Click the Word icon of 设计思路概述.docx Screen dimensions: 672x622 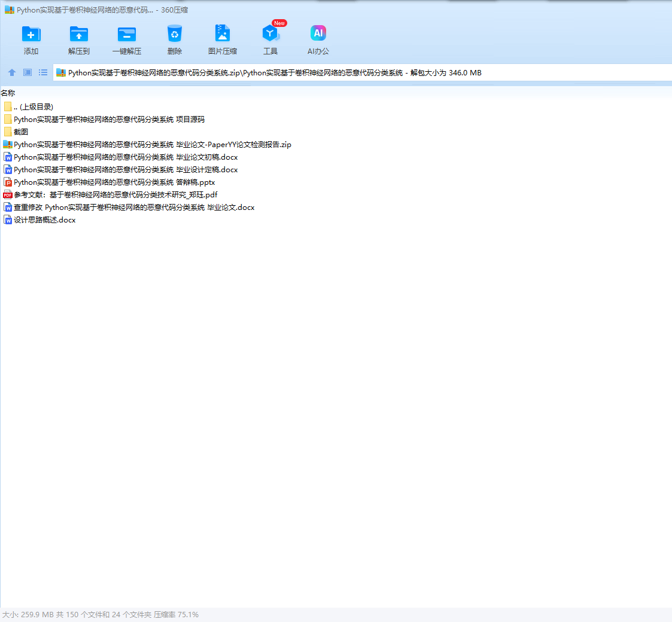[x=8, y=219]
